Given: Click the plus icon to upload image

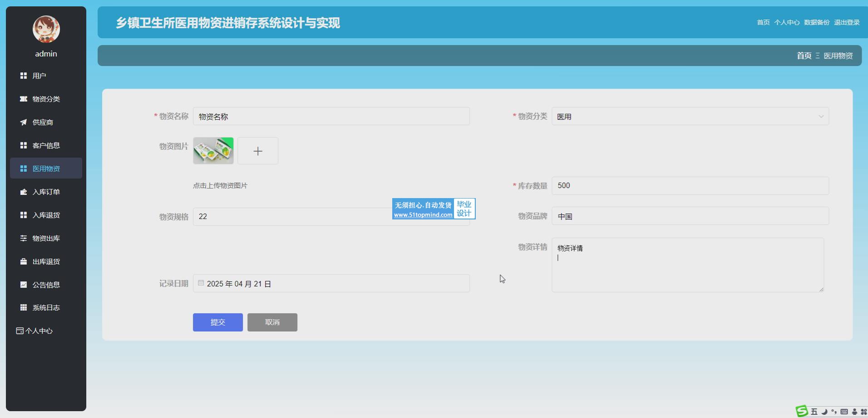Looking at the screenshot, I should (258, 151).
